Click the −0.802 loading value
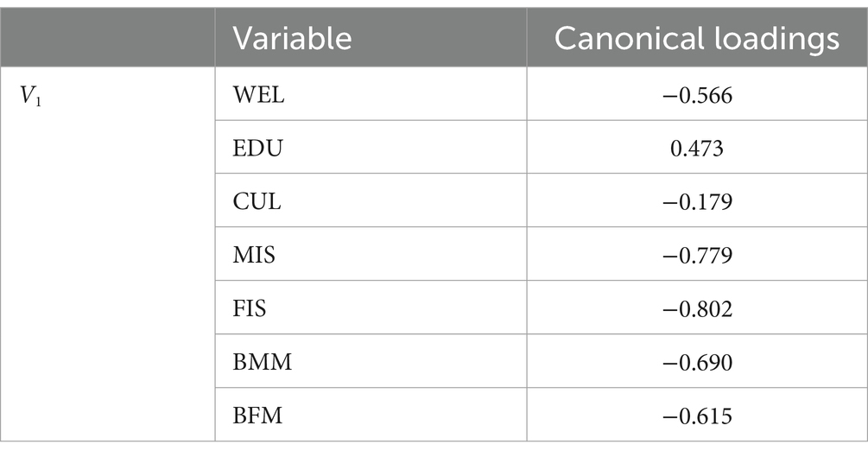Image resolution: width=868 pixels, height=457 pixels. click(697, 308)
